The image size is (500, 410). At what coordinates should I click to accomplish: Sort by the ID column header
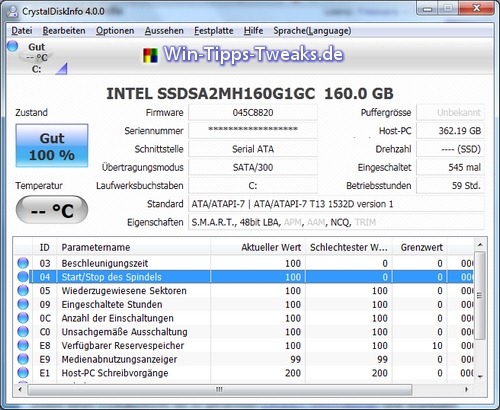[x=45, y=247]
